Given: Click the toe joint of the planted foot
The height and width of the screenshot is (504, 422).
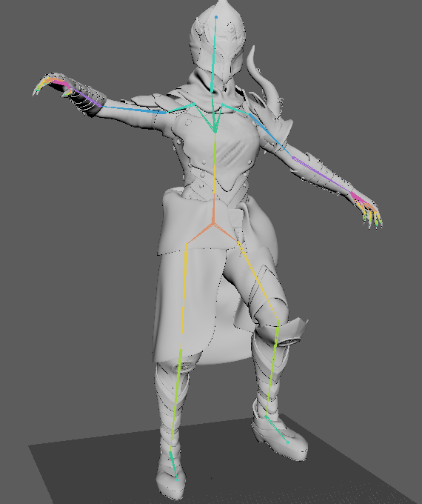Looking at the screenshot, I should pyautogui.click(x=177, y=480).
